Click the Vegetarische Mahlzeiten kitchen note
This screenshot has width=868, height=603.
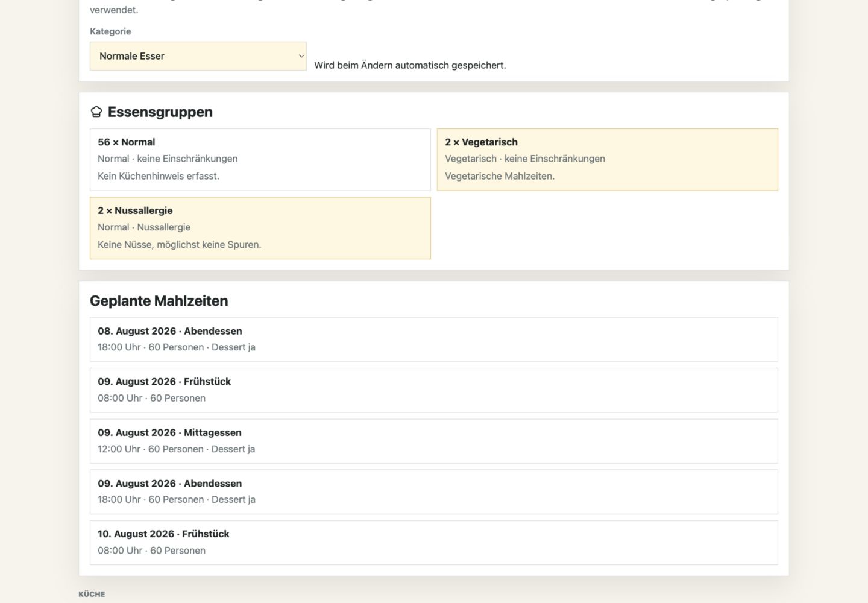tap(500, 176)
